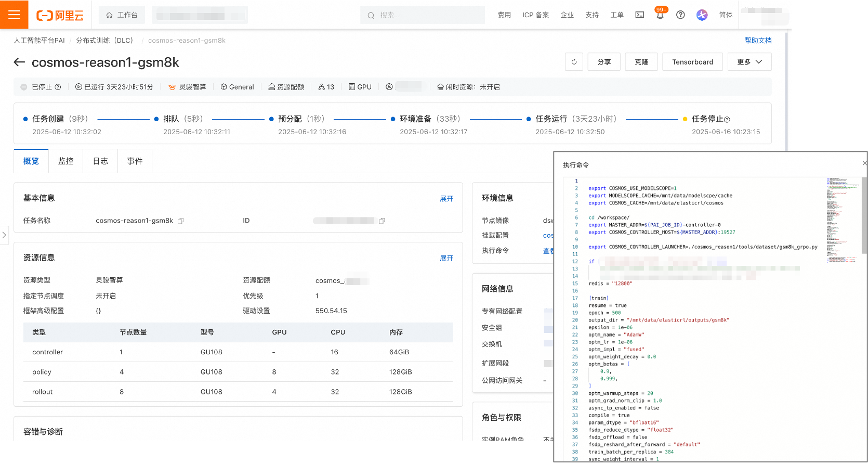Refresh the job details page
This screenshot has width=868, height=463.
pyautogui.click(x=574, y=62)
